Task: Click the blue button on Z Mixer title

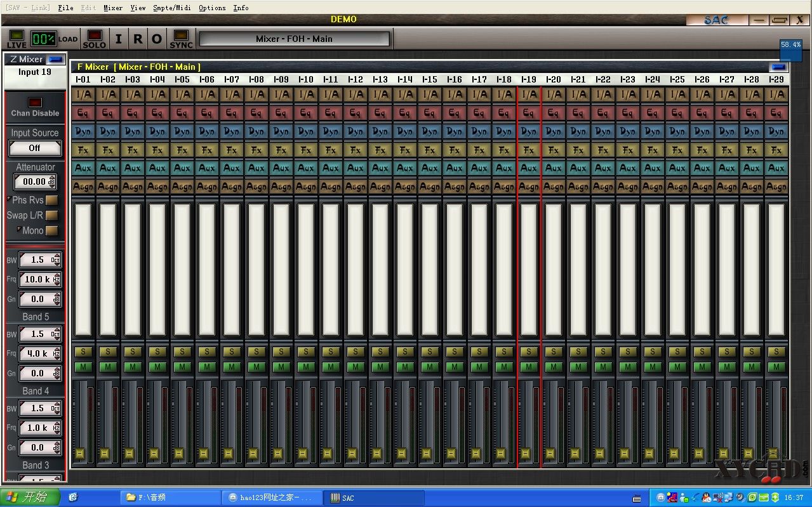Action: [57, 59]
